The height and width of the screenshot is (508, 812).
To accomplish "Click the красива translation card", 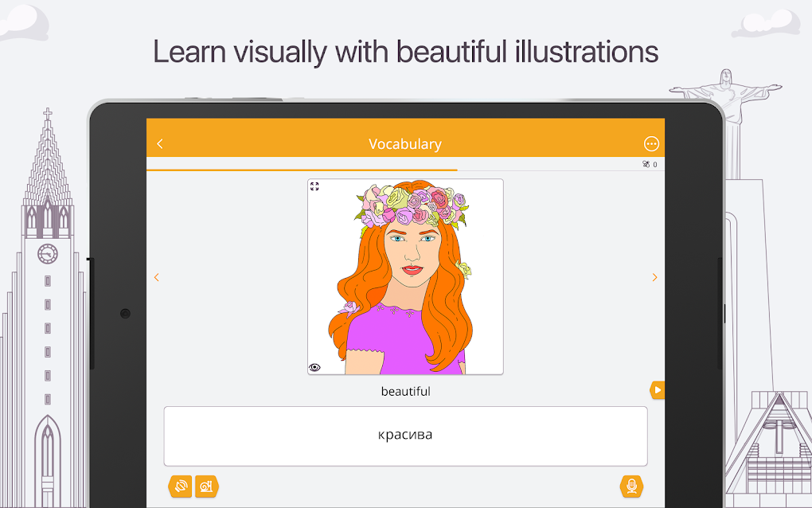I will pos(405,436).
